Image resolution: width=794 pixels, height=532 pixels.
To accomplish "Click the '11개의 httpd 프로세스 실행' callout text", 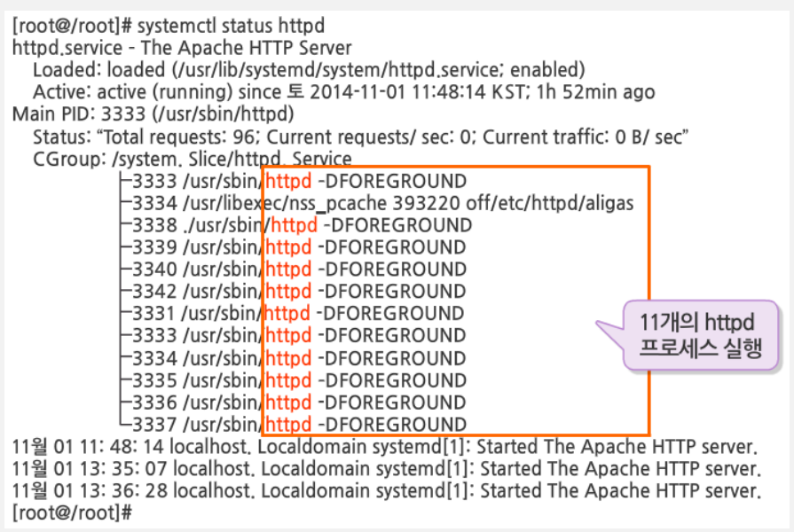I will [701, 334].
